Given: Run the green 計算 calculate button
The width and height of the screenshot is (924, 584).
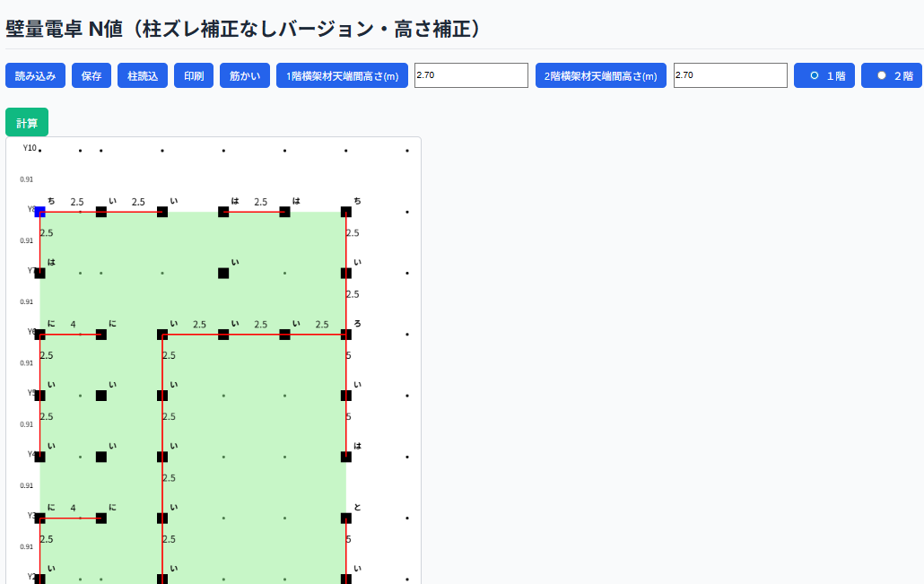Looking at the screenshot, I should [x=27, y=123].
